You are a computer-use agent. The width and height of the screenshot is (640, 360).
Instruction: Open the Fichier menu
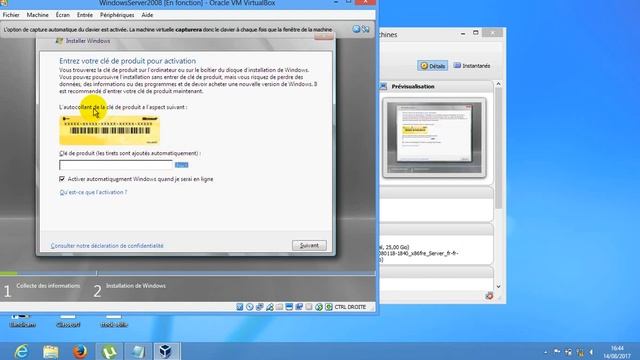[11, 15]
